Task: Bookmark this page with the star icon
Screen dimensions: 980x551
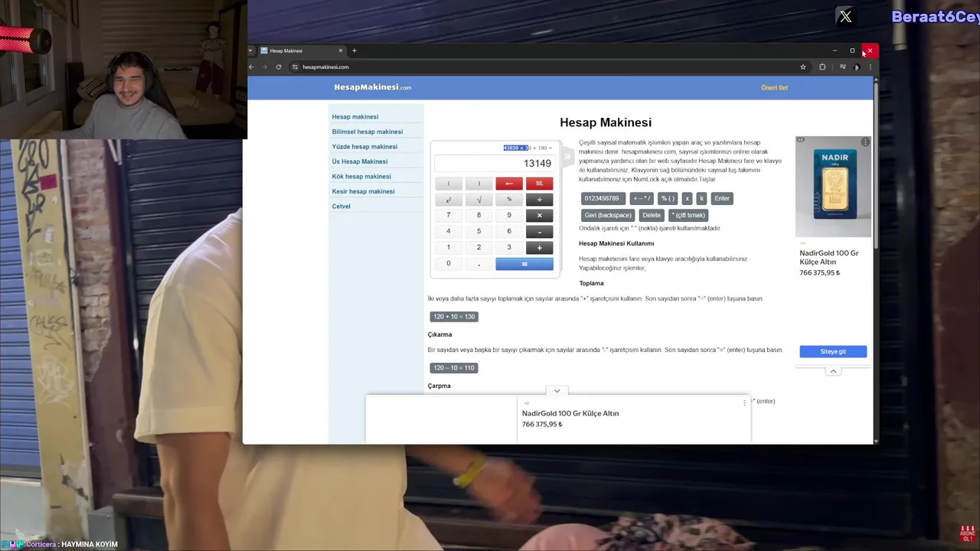Action: click(803, 67)
